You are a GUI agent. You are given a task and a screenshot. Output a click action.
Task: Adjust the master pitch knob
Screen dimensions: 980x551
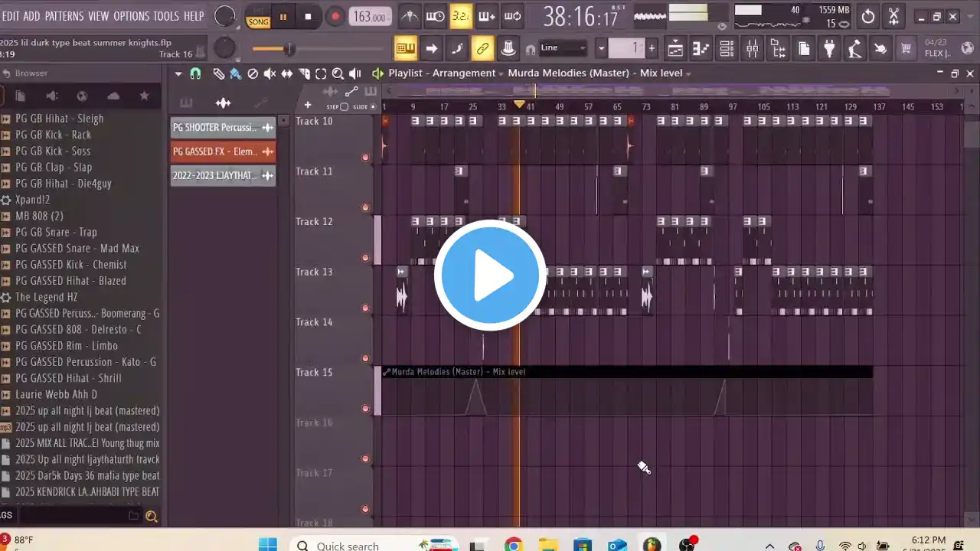click(x=224, y=48)
